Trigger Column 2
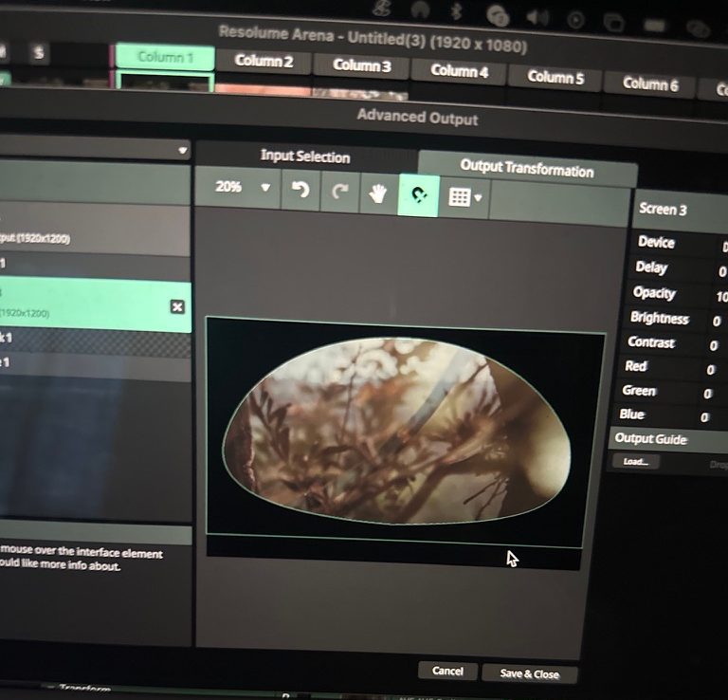Screen dimensions: 728x700 (264, 61)
